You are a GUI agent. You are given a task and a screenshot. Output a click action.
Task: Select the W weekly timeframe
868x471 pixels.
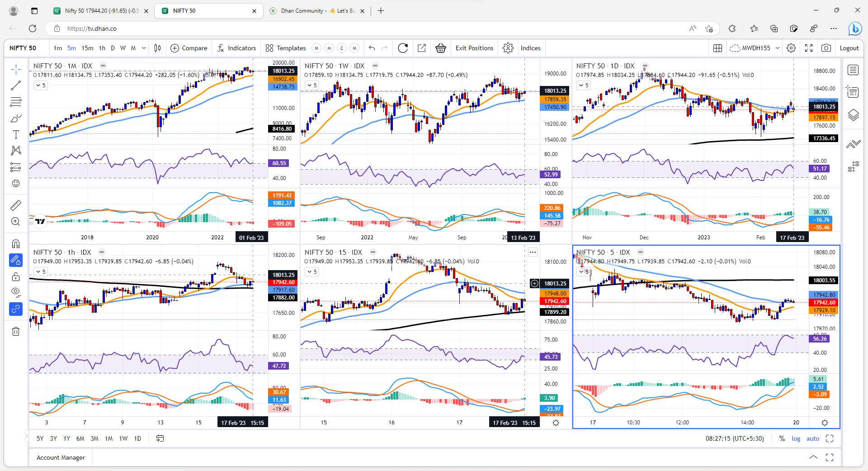point(123,48)
